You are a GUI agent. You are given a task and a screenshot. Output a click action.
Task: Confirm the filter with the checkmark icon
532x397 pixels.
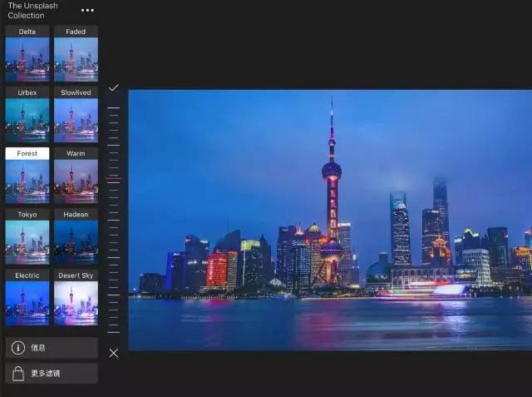tap(114, 88)
